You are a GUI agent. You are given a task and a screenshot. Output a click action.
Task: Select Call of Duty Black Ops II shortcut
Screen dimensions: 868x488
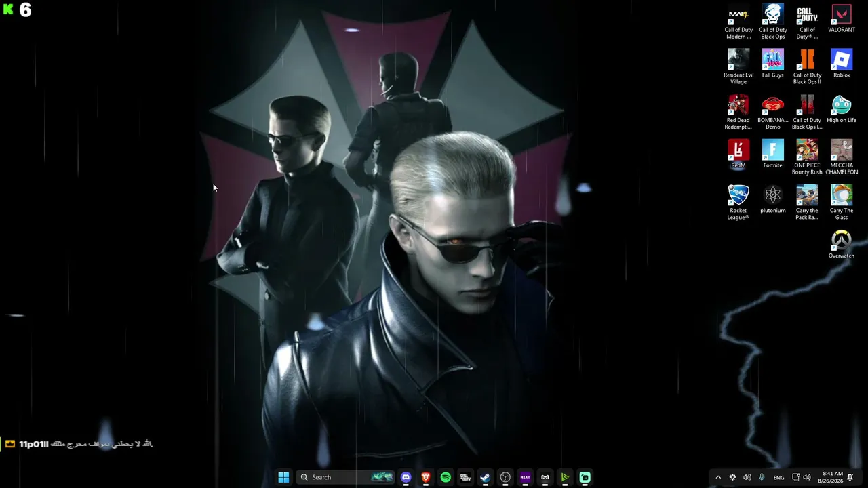(x=807, y=67)
